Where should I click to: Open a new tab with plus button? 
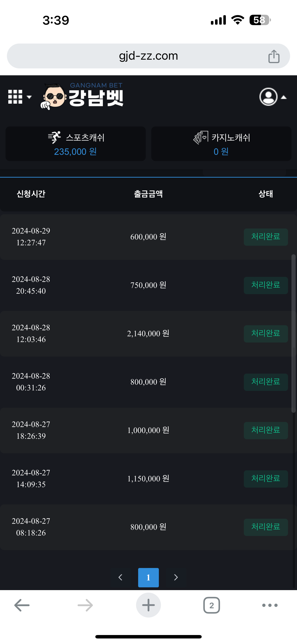(x=148, y=605)
